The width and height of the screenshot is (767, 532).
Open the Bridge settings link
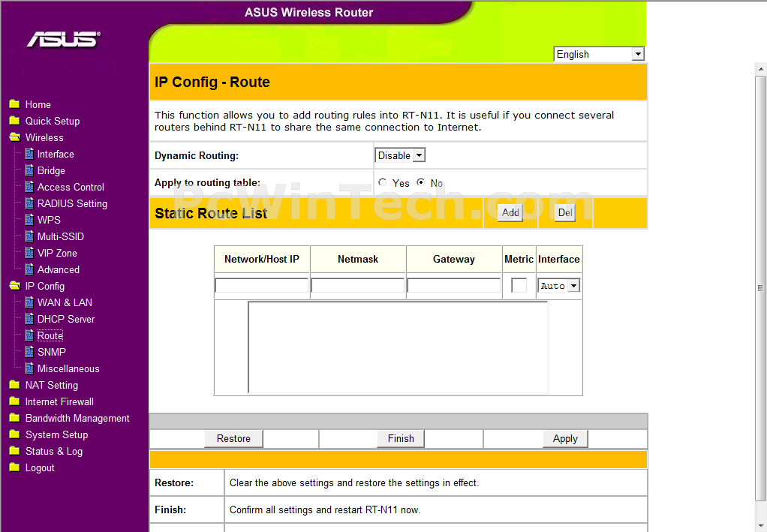pyautogui.click(x=51, y=170)
